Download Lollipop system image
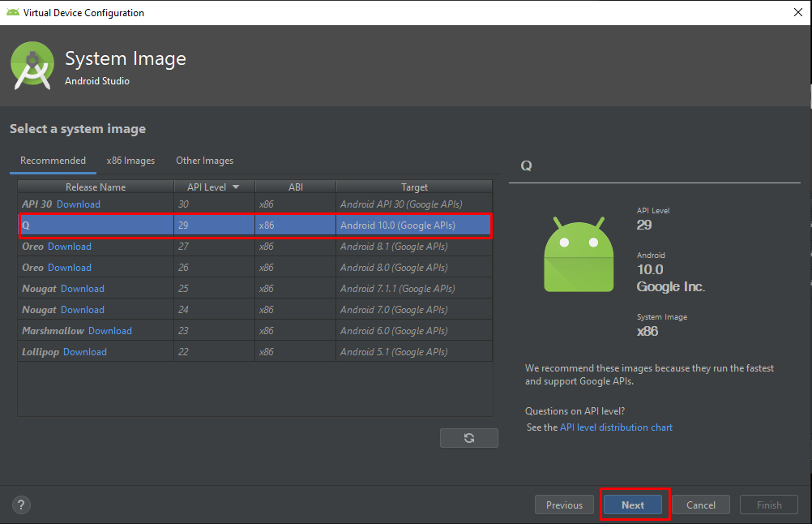The height and width of the screenshot is (524, 812). pyautogui.click(x=85, y=352)
